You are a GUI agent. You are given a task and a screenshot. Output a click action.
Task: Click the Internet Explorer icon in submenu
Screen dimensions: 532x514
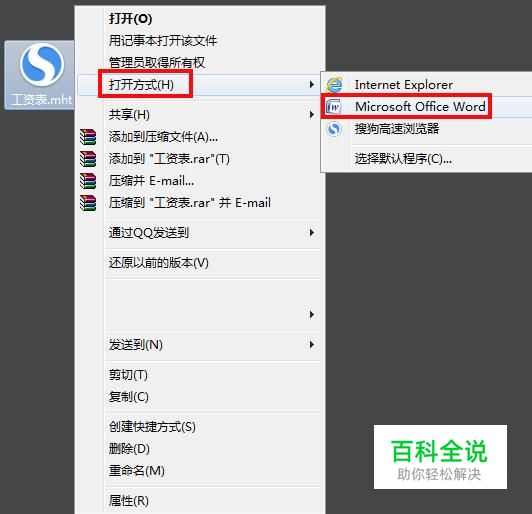[334, 84]
